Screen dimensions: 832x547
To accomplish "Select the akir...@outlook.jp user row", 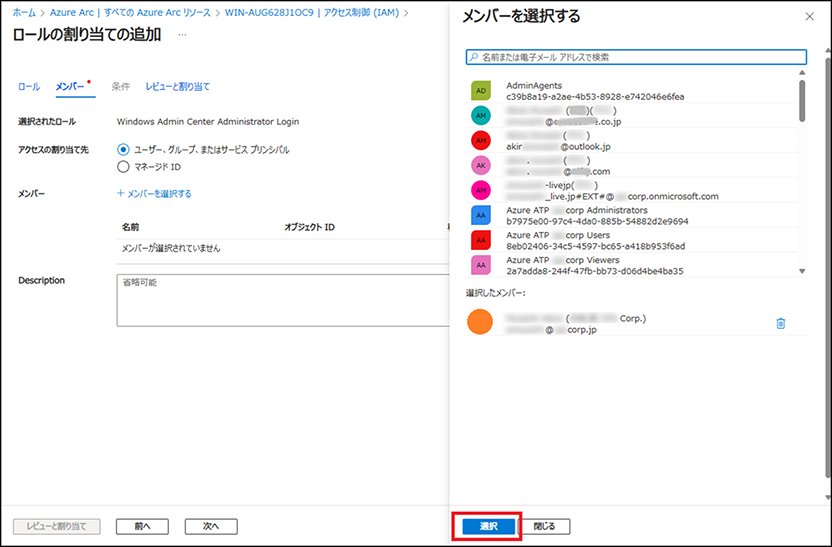I will coord(631,141).
